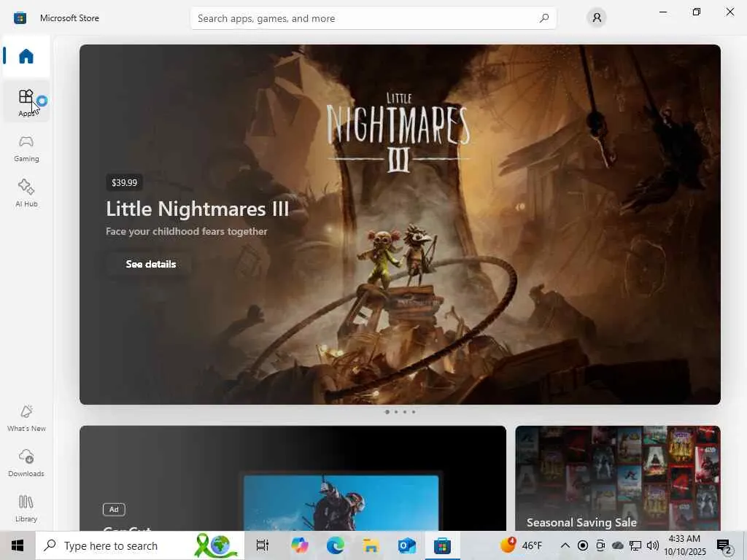Open File Explorer from the taskbar
This screenshot has height=560, width=747.
[x=371, y=545]
